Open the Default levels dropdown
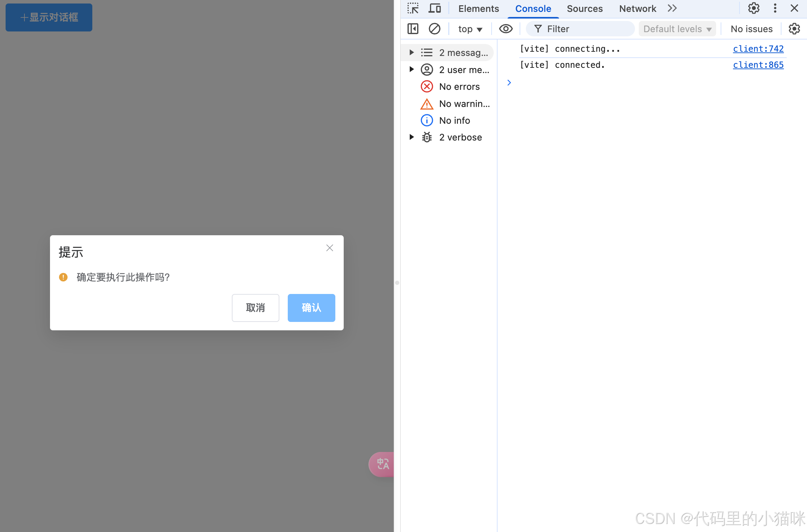Viewport: 807px width, 532px height. (677, 29)
